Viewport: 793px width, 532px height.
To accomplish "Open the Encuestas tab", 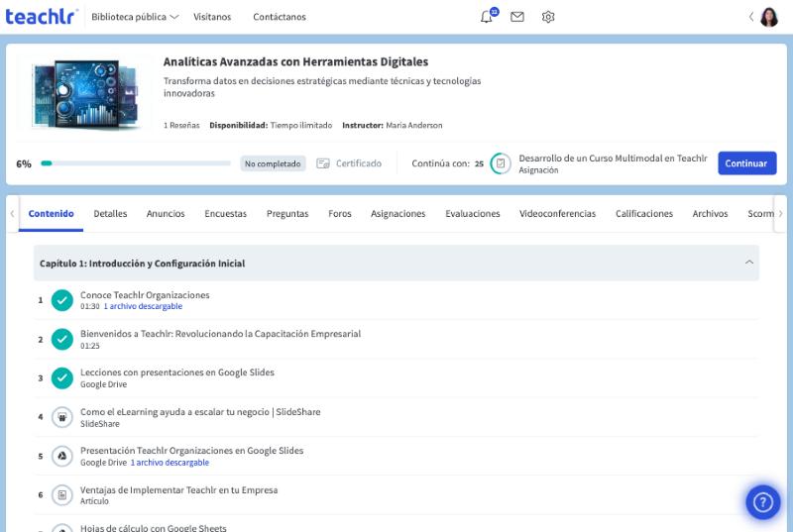I will pyautogui.click(x=226, y=213).
